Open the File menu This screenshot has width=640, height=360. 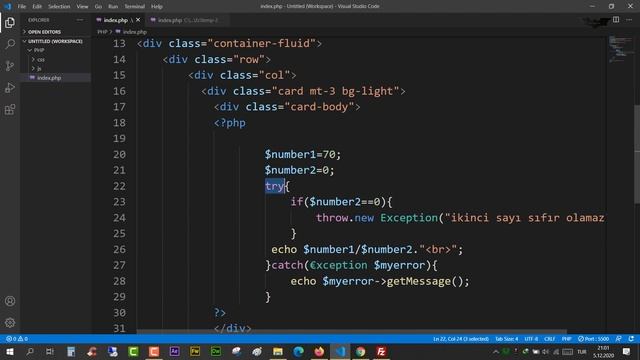coord(22,7)
